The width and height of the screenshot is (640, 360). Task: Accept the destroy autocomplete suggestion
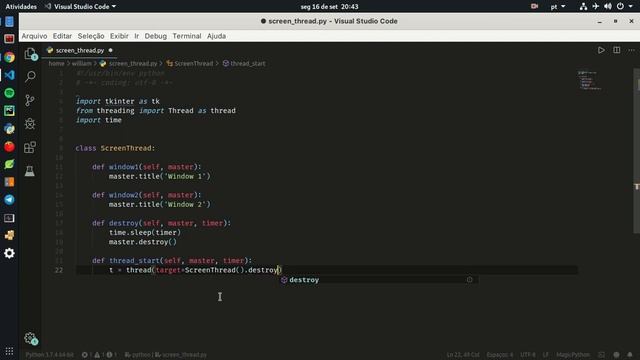[379, 280]
